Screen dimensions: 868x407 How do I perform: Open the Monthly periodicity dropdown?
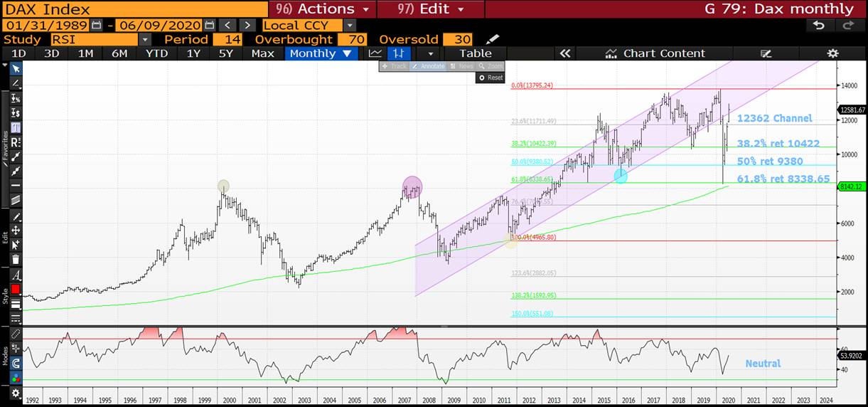click(321, 53)
